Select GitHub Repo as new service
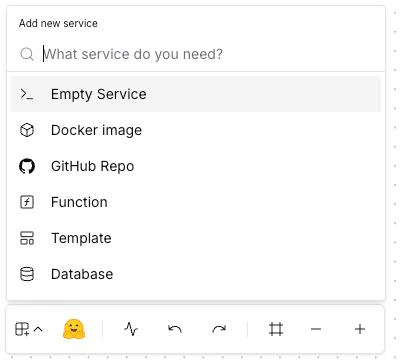The image size is (400, 362). [196, 166]
